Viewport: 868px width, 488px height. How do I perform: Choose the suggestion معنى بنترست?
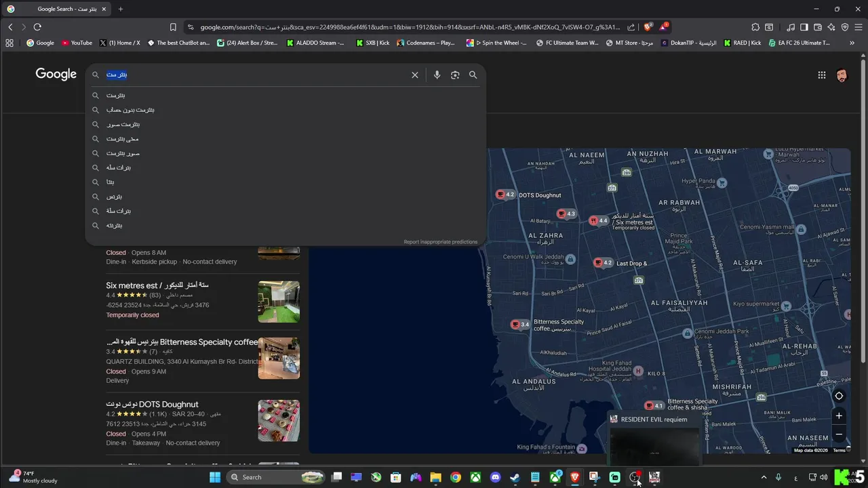285,139
